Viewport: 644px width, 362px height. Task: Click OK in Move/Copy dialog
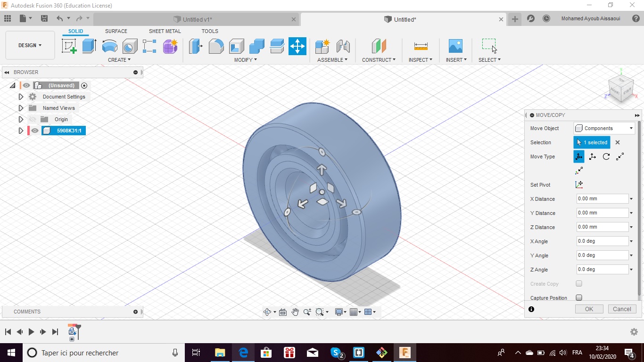pyautogui.click(x=589, y=309)
